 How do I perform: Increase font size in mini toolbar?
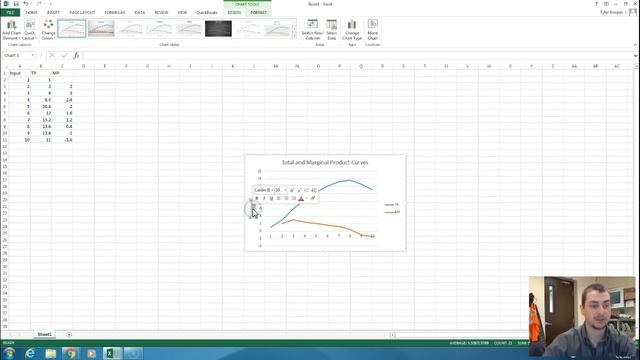pyautogui.click(x=292, y=190)
